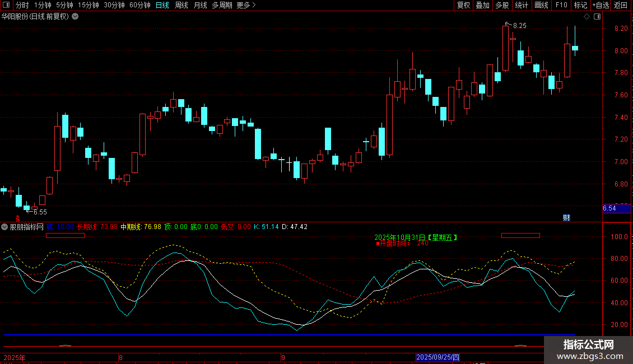Click the 股朋指标网 indicator name
This screenshot has height=364, width=633.
27,227
